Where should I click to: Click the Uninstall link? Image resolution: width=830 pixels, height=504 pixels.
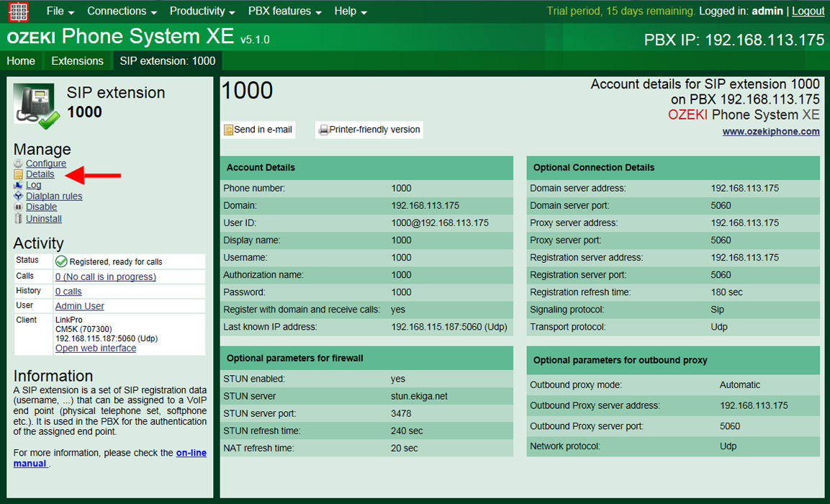click(x=44, y=219)
